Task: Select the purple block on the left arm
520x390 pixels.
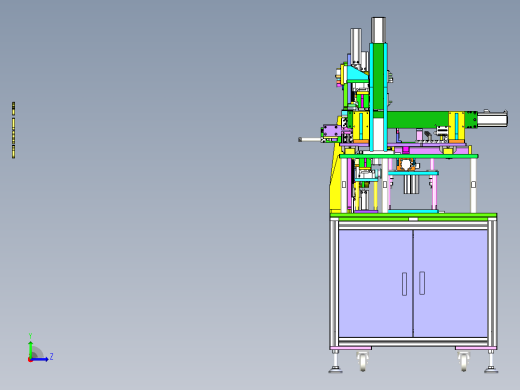Action: click(332, 131)
